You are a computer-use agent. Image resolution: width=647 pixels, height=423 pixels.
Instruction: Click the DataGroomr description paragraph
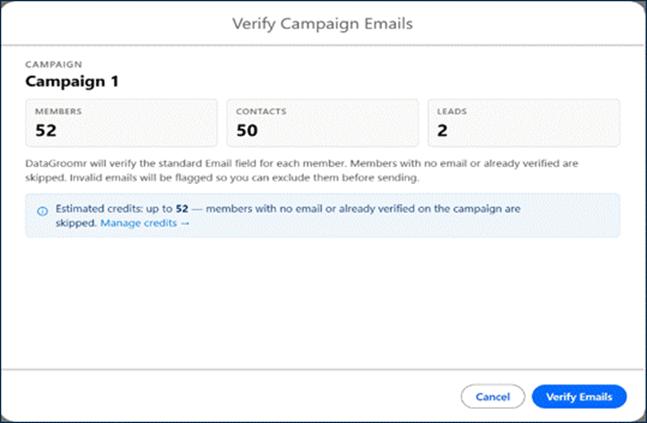[x=302, y=170]
